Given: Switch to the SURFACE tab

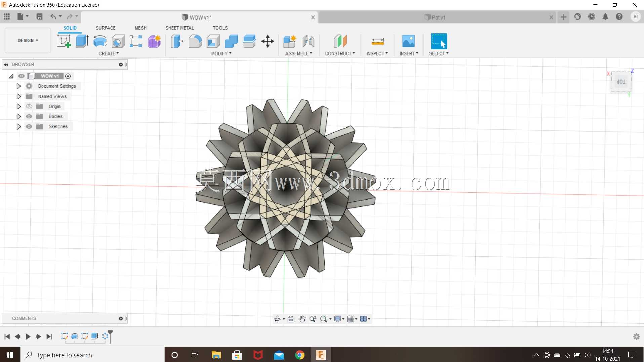Looking at the screenshot, I should (106, 28).
